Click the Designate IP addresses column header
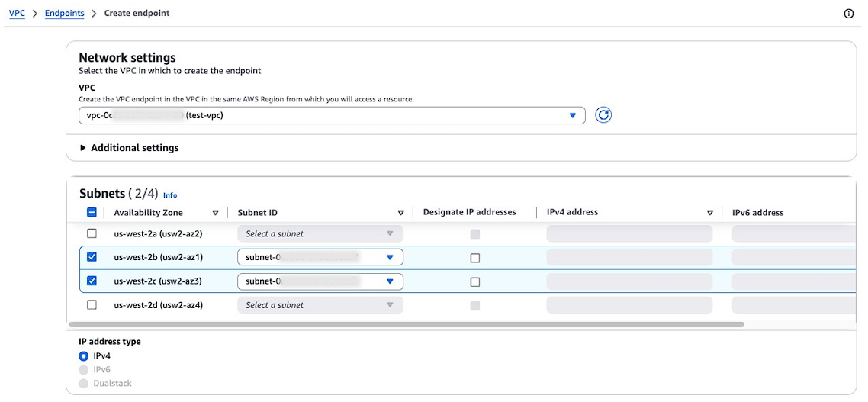The image size is (868, 402). (x=469, y=212)
